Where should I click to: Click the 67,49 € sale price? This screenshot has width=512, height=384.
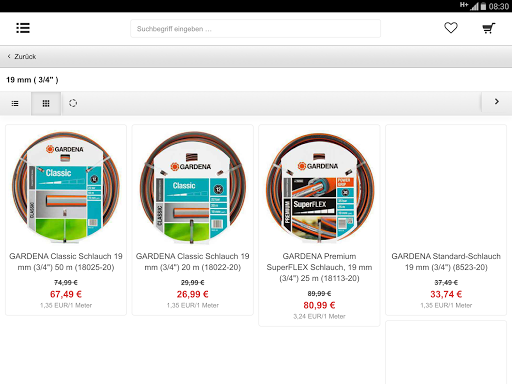tap(66, 294)
